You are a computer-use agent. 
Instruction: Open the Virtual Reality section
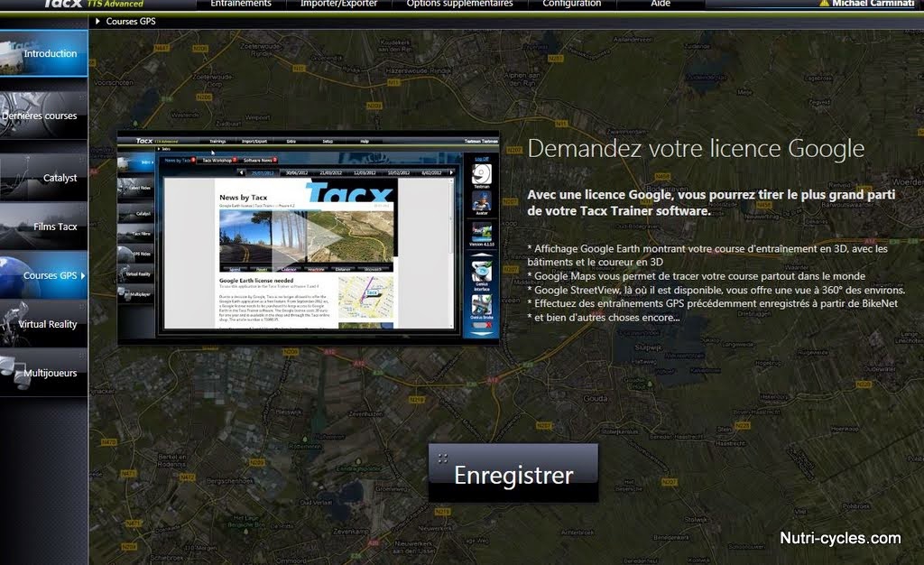point(43,324)
